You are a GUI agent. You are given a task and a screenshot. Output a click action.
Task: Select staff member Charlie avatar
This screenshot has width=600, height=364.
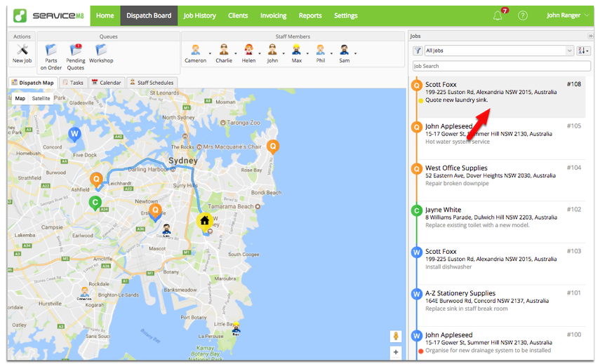pos(224,50)
